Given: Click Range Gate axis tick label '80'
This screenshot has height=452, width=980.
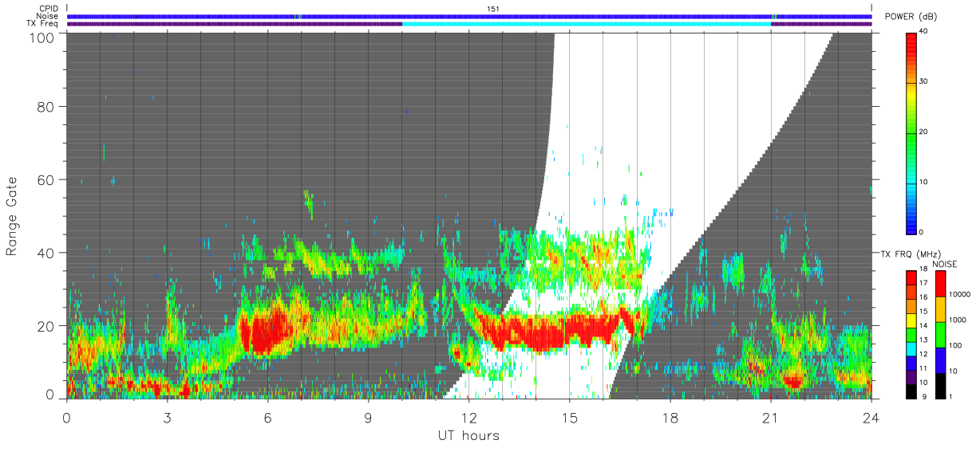Looking at the screenshot, I should (47, 106).
